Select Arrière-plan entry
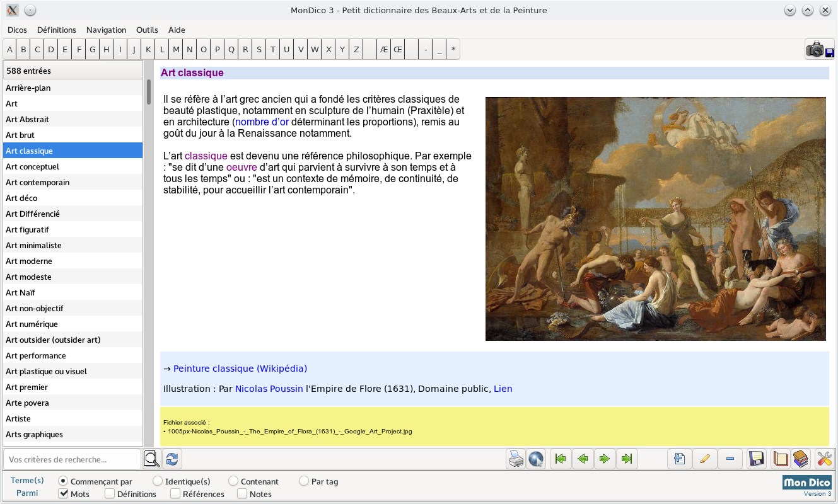This screenshot has width=838, height=504. coord(73,88)
